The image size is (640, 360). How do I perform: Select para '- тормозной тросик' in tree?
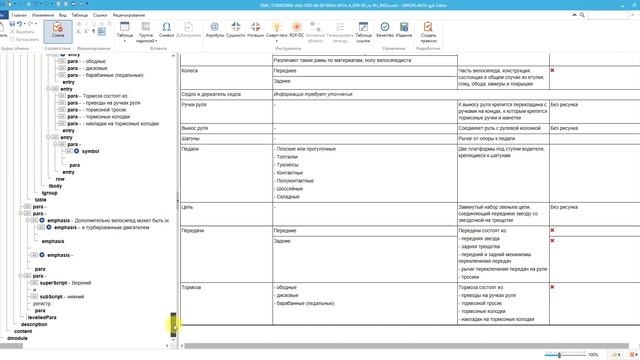pyautogui.click(x=97, y=110)
